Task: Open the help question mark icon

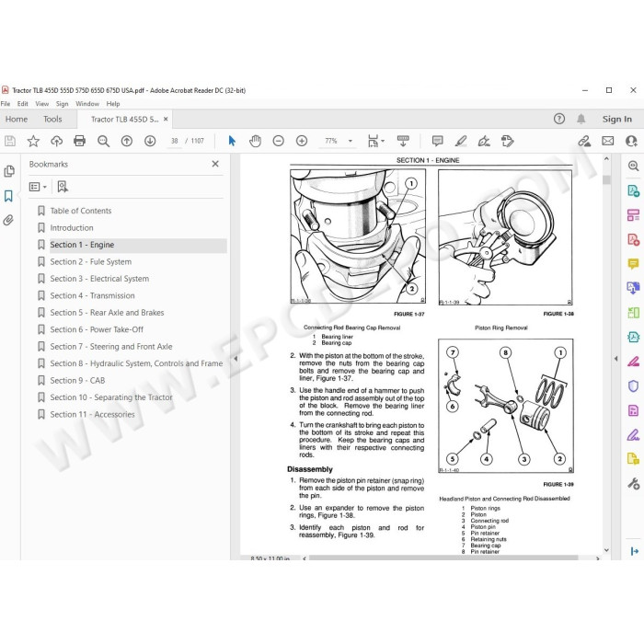Action: [x=559, y=119]
